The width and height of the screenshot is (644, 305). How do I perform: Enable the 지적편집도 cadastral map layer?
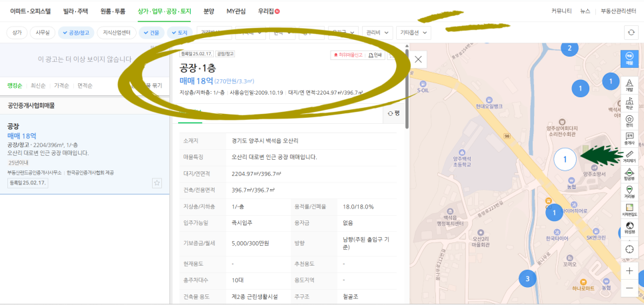tap(629, 210)
